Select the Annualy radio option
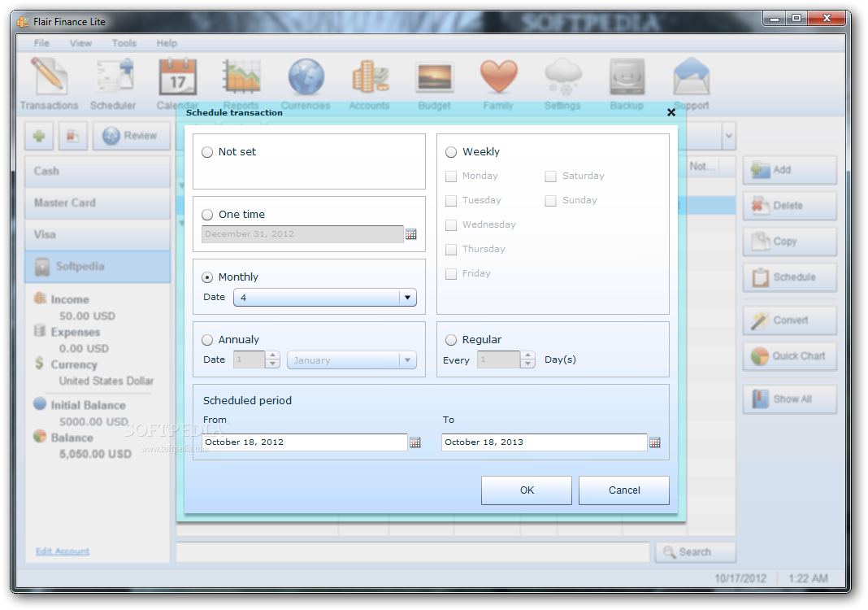This screenshot has width=868, height=610. pos(207,340)
